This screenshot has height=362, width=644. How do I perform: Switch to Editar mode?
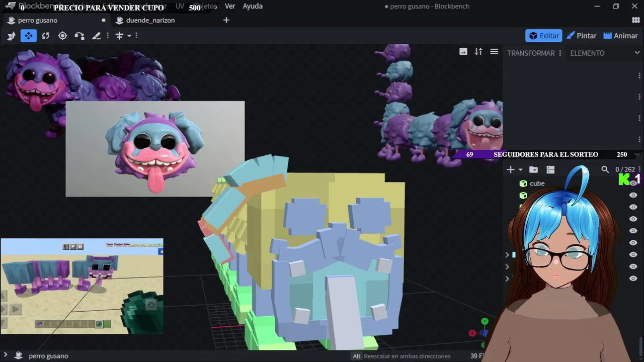pos(544,36)
